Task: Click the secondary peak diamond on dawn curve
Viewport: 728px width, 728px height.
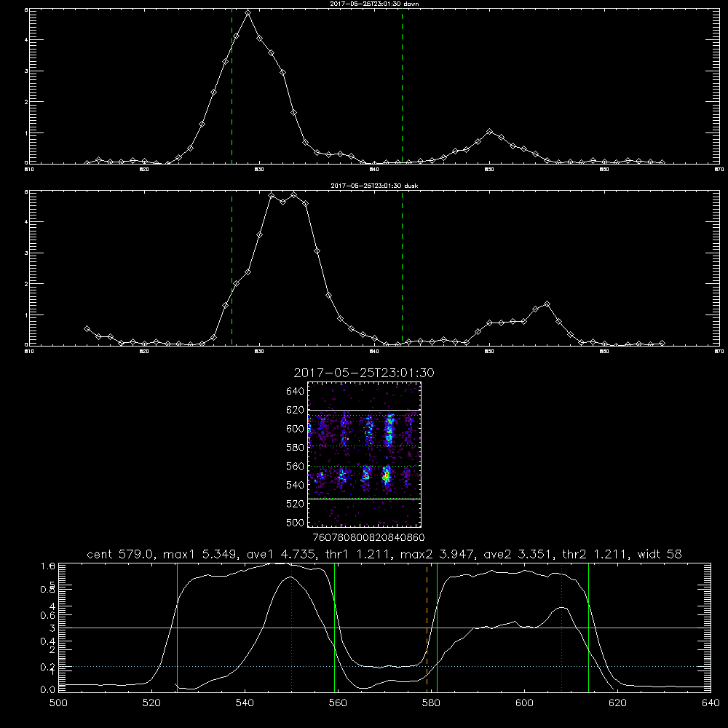Action: [x=489, y=131]
